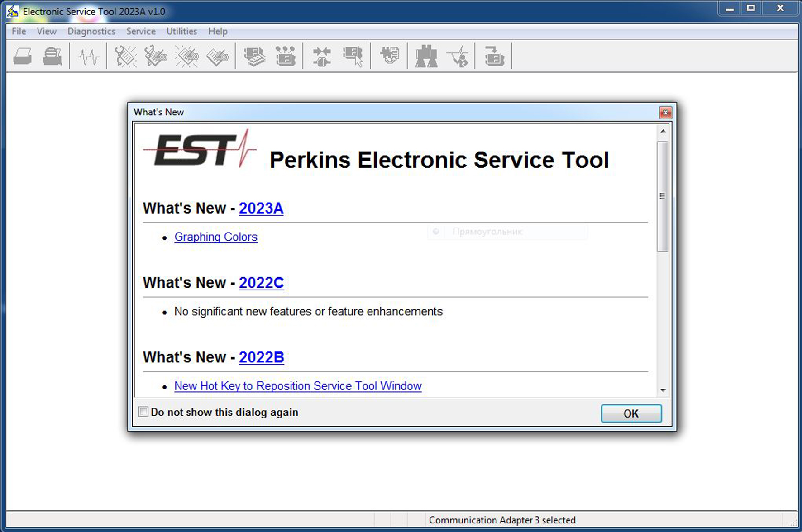Open the Status Tool waveform icon
The image size is (802, 532).
(88, 57)
